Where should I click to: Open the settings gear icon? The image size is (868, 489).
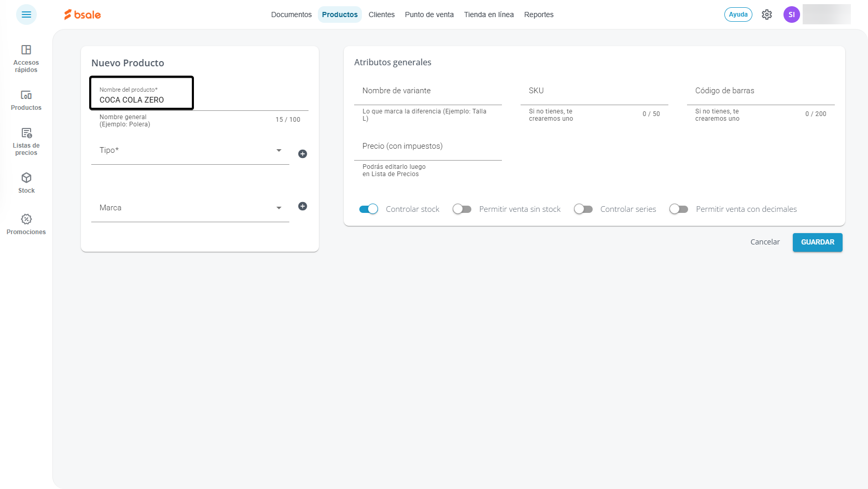coord(767,15)
